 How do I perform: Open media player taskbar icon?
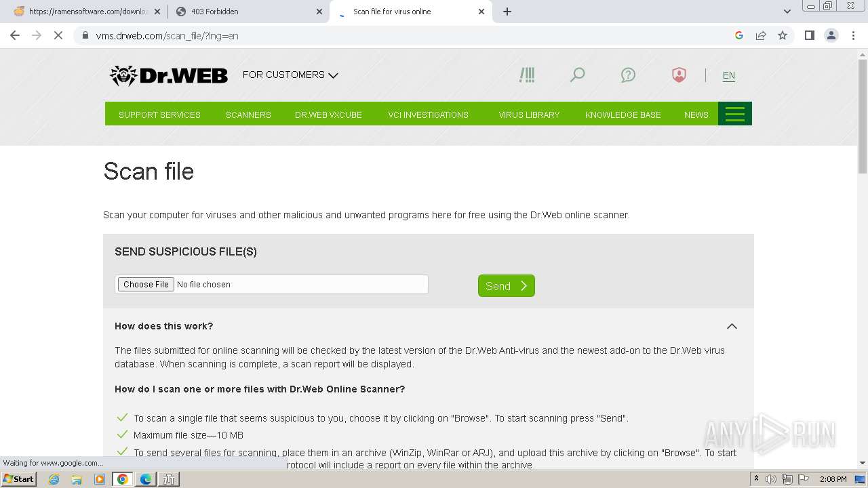pyautogui.click(x=100, y=479)
